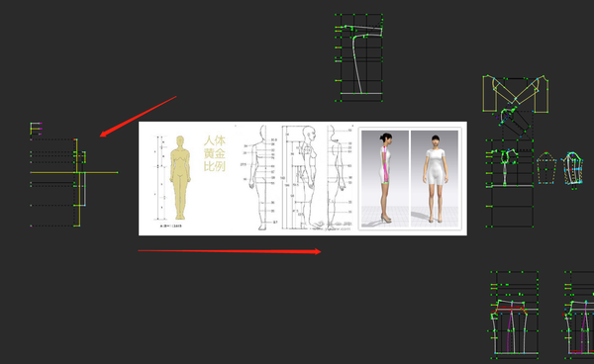
Task: Select the small yellow dashed pattern piece
Action: click(x=546, y=168)
